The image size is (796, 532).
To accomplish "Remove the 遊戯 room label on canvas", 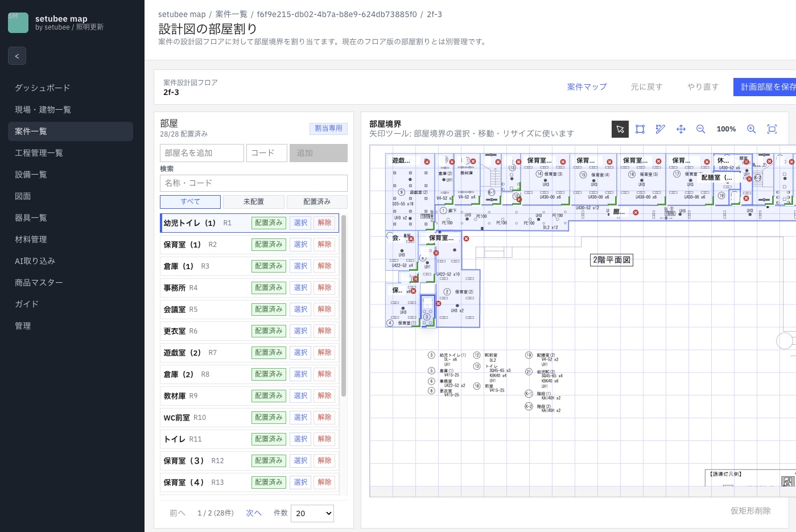I will (x=427, y=162).
